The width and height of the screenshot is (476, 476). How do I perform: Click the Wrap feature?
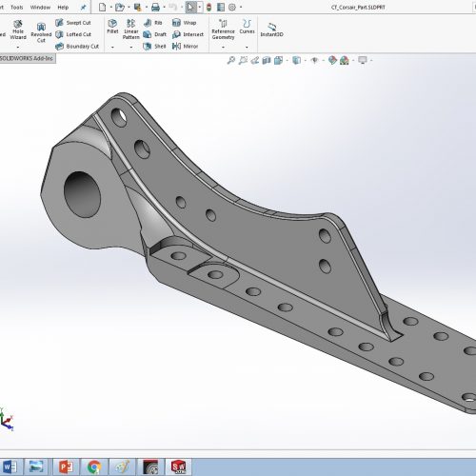(x=184, y=23)
